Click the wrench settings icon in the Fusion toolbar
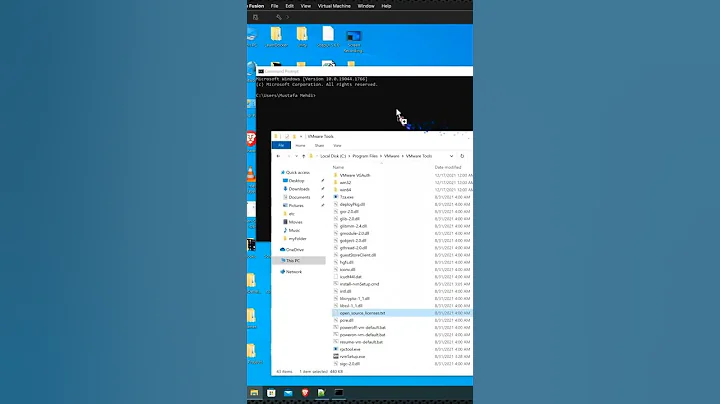This screenshot has width=720, height=404. coord(279,17)
